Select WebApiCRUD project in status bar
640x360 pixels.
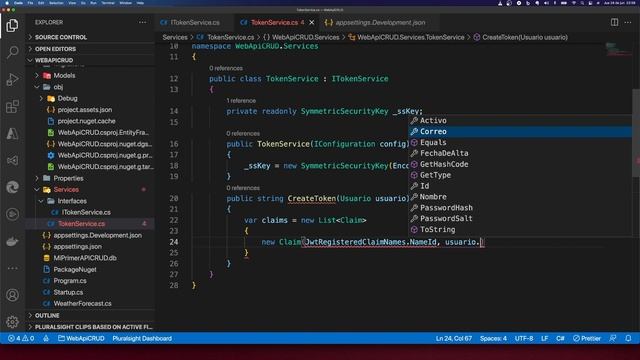pos(81,338)
